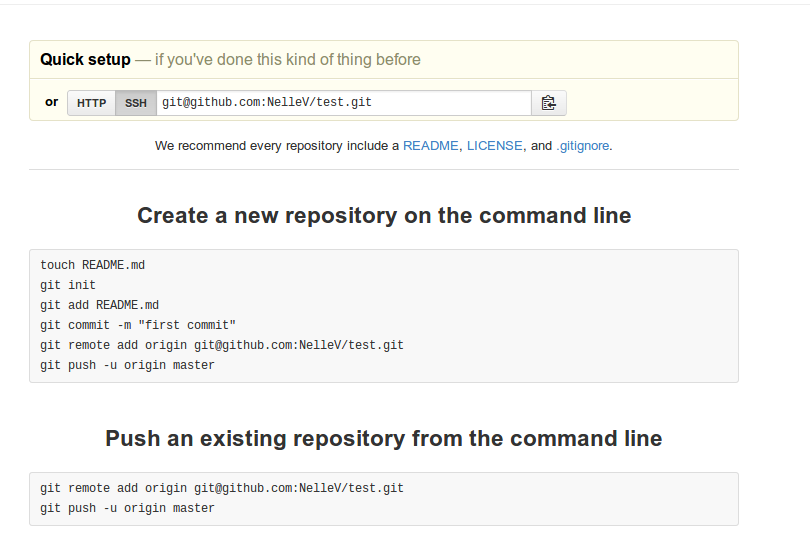Click the 'git init' command line
The width and height of the screenshot is (810, 547).
click(68, 285)
